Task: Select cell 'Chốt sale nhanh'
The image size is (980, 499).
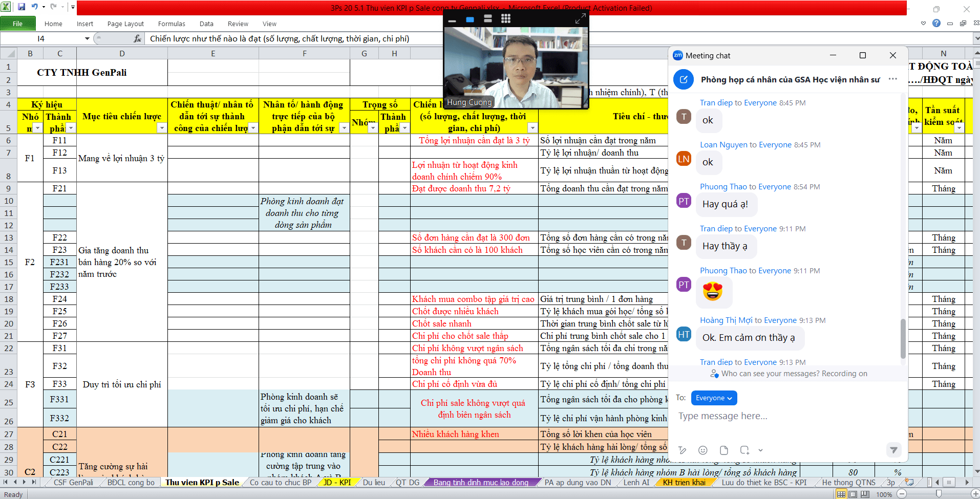Action: 474,323
